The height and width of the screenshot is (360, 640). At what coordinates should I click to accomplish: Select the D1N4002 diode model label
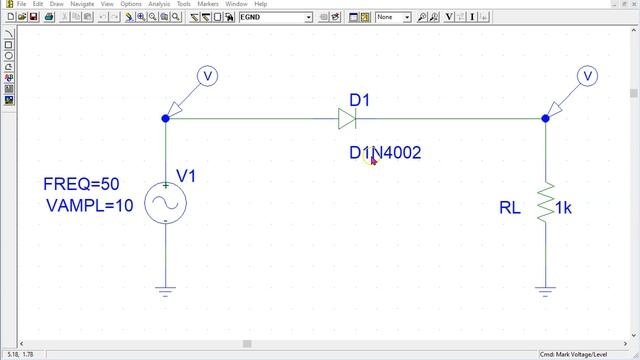[385, 153]
